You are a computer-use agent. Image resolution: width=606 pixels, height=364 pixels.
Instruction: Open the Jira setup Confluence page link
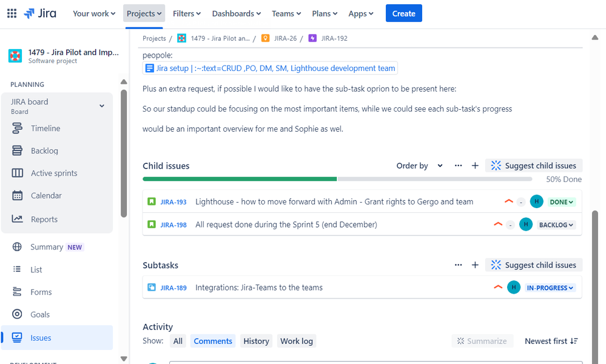click(x=270, y=69)
